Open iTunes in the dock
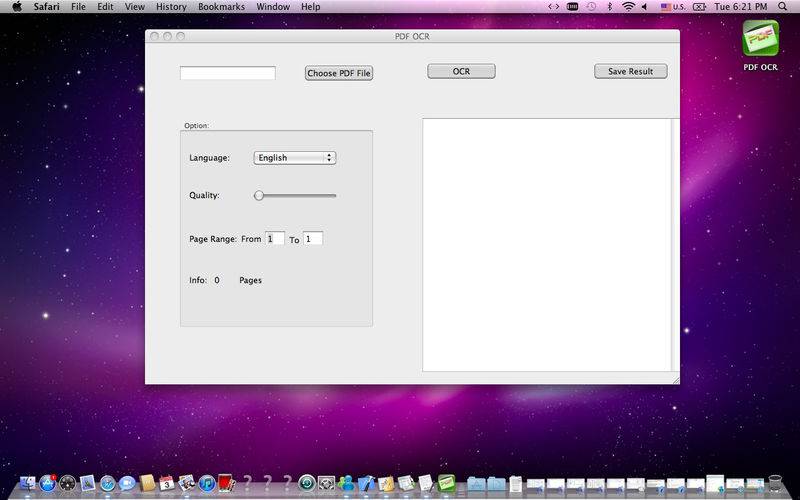 tap(207, 484)
